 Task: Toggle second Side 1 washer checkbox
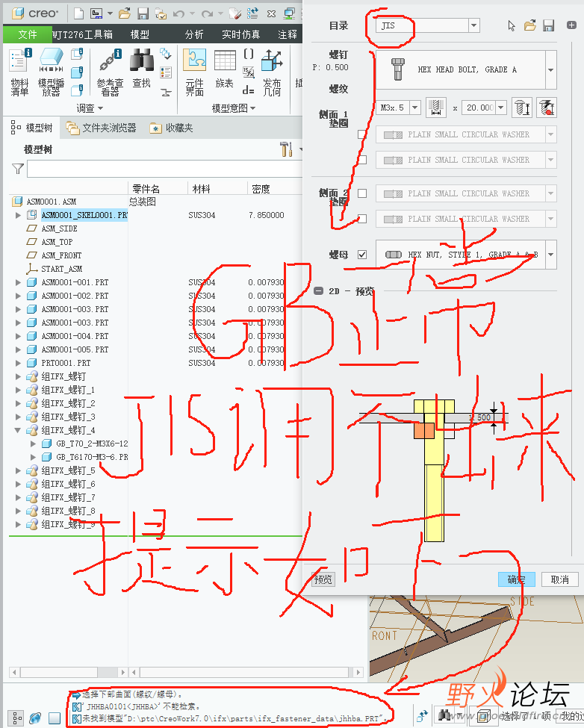coord(362,160)
